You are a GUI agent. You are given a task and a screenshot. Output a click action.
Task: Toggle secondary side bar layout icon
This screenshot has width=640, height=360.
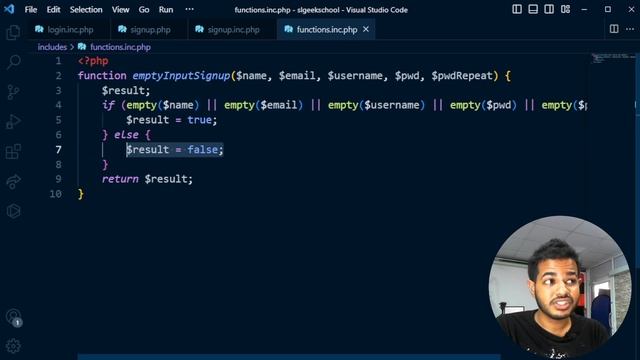549,9
